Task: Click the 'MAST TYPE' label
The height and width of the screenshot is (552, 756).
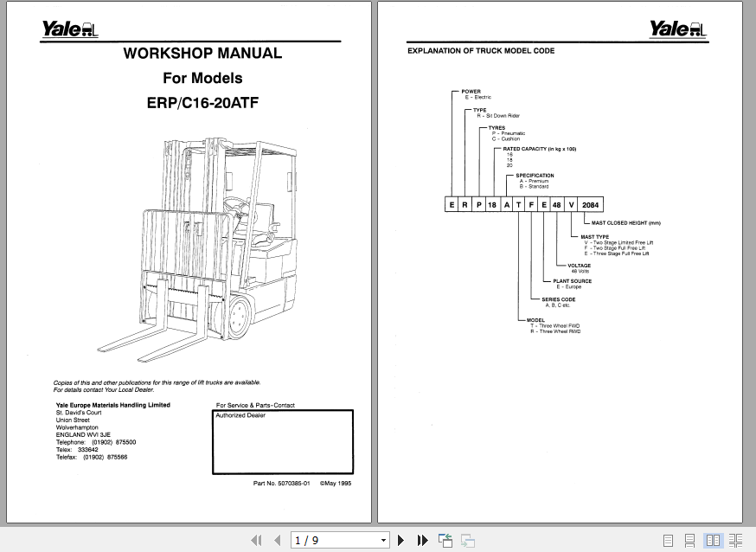Action: pyautogui.click(x=594, y=237)
